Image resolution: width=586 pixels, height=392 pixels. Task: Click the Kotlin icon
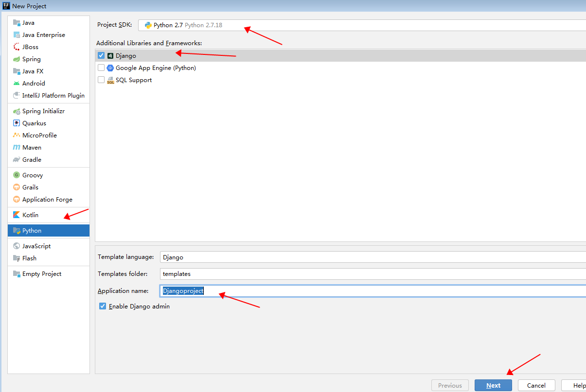tap(17, 215)
